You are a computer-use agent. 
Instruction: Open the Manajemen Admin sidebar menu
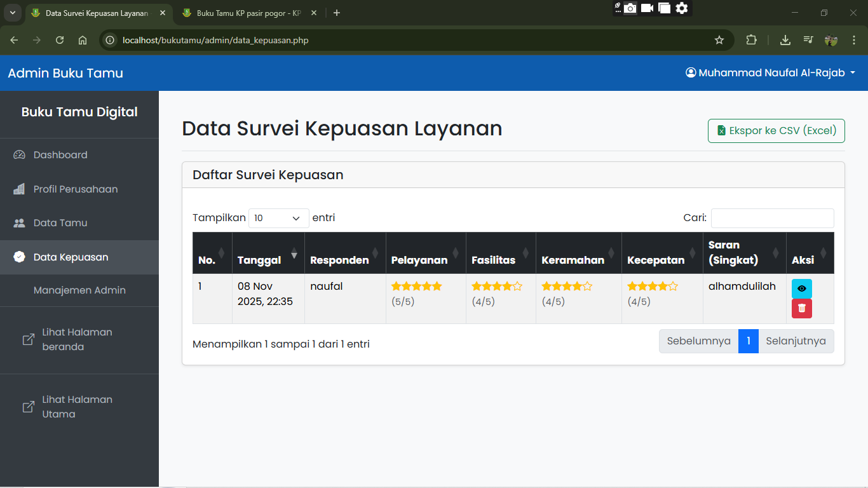click(x=79, y=290)
